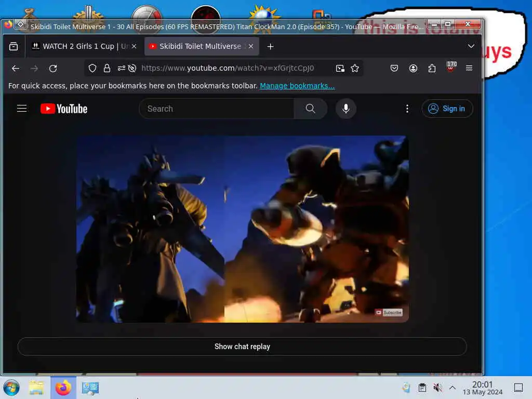Open a new tab with plus button
Screen dimensions: 532x399
(x=270, y=46)
